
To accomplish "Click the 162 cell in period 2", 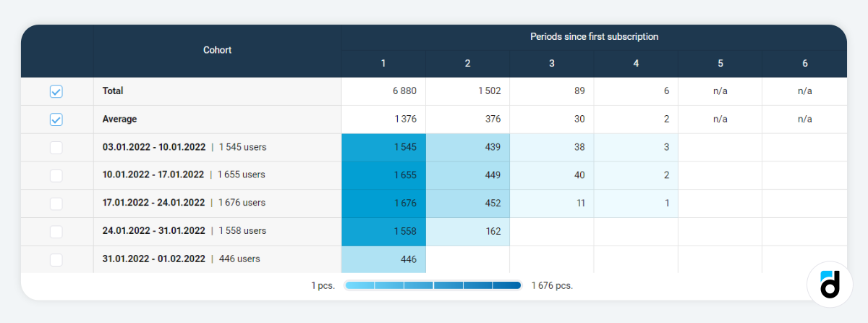I will coord(467,232).
